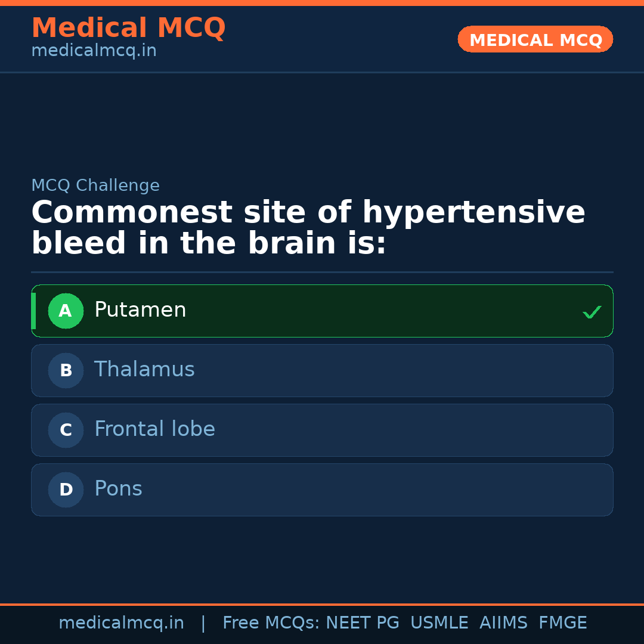The image size is (644, 644).
Task: Select the Thalamus answer option
Action: (x=322, y=370)
